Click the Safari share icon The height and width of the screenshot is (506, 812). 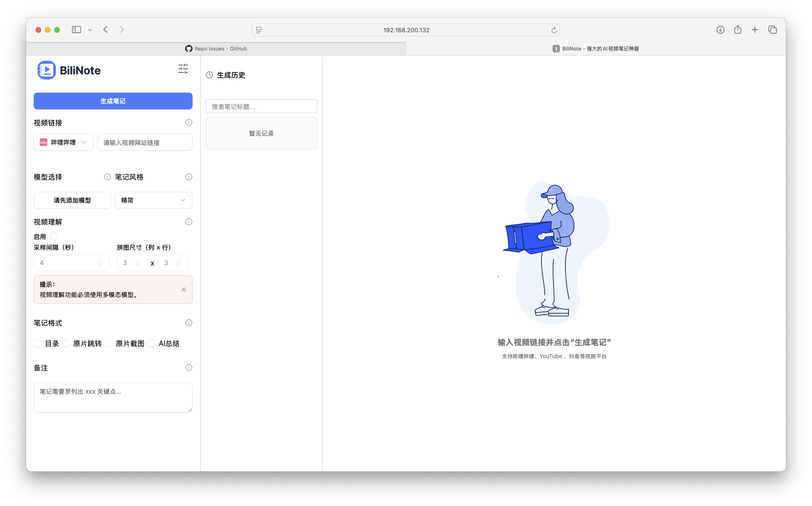click(738, 30)
